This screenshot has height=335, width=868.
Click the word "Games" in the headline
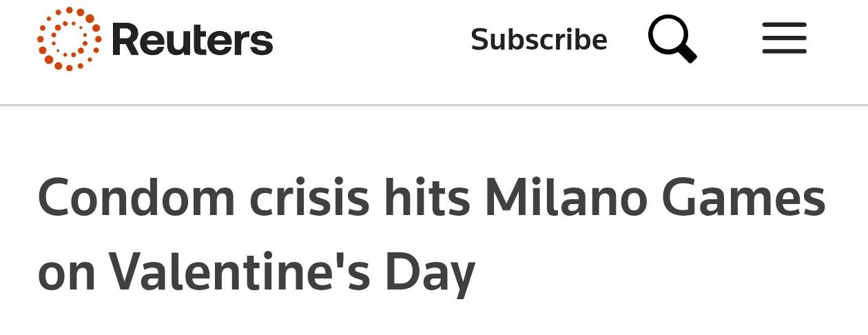point(743,198)
